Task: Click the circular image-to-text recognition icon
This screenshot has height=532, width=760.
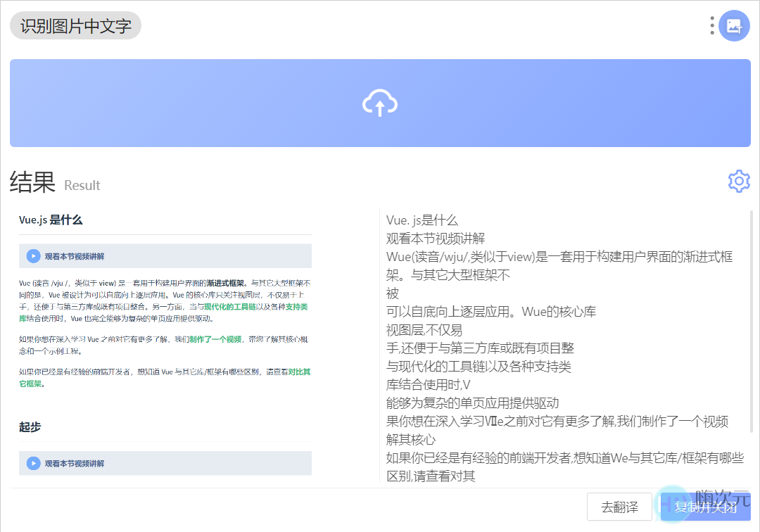Action: pos(734,25)
